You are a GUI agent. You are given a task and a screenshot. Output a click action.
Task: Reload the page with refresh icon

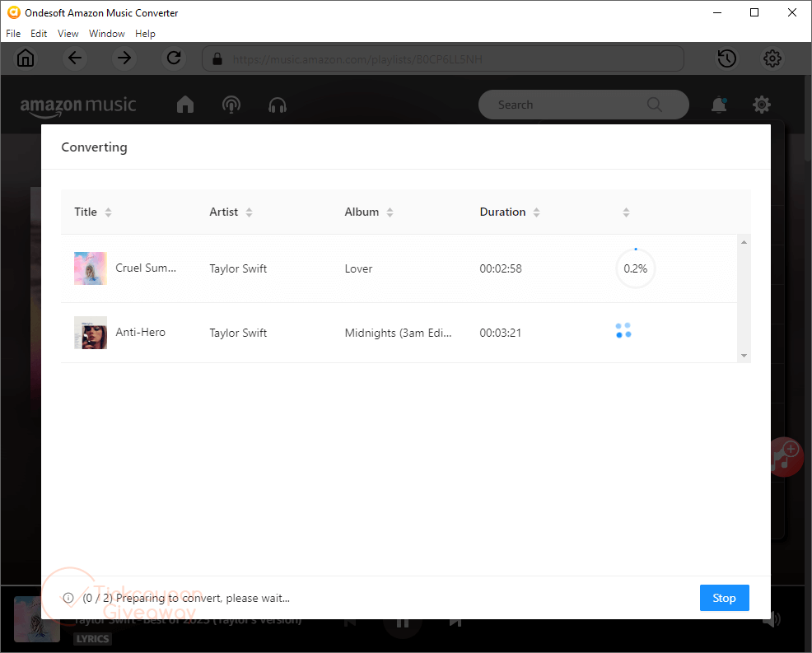(174, 58)
